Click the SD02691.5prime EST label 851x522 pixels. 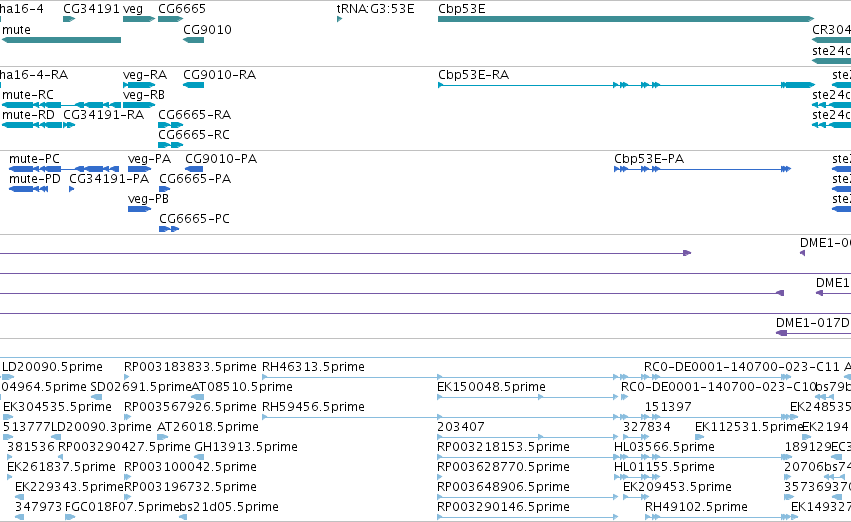(x=141, y=387)
